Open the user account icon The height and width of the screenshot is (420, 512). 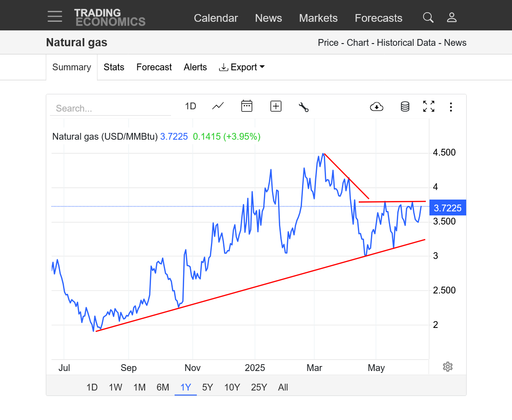coord(452,17)
